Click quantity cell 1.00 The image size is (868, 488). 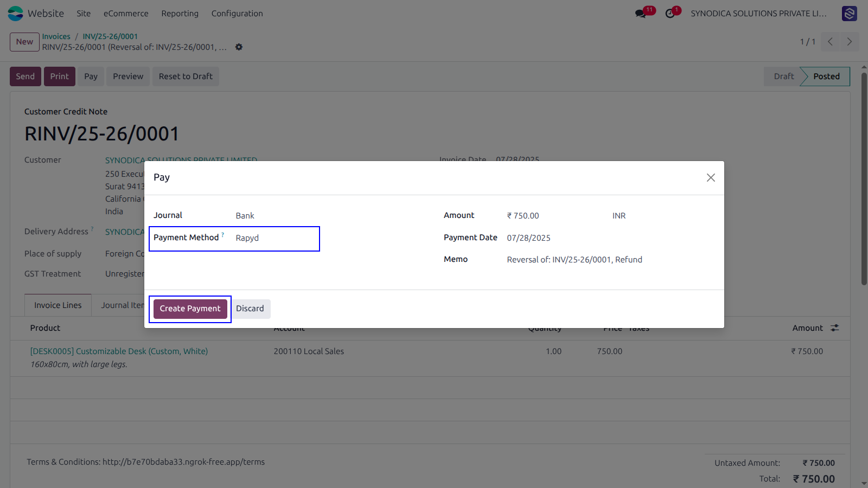tap(553, 351)
